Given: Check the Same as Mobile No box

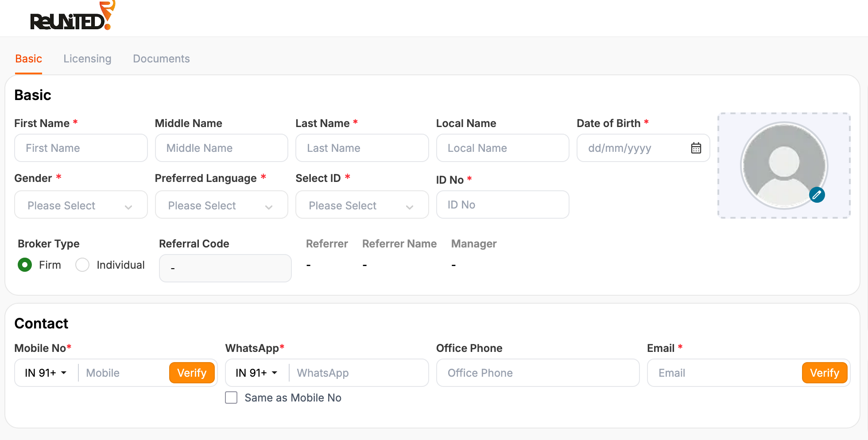Looking at the screenshot, I should pyautogui.click(x=231, y=398).
